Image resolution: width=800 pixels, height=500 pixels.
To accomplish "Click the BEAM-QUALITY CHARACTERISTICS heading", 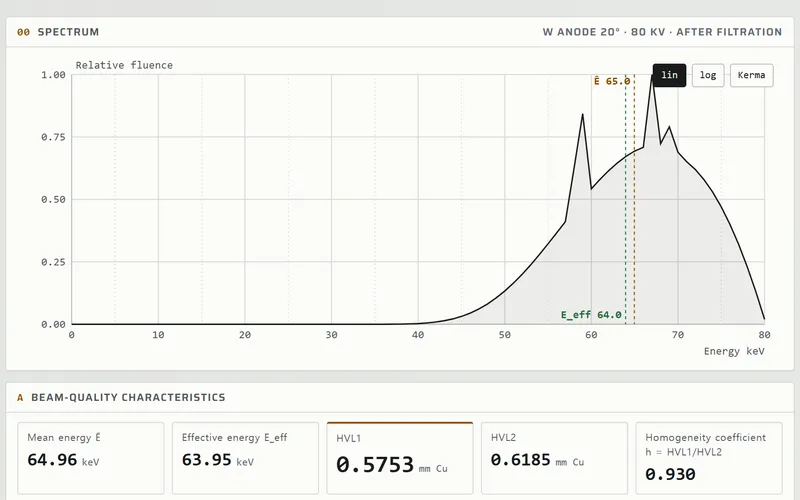I will coord(128,397).
